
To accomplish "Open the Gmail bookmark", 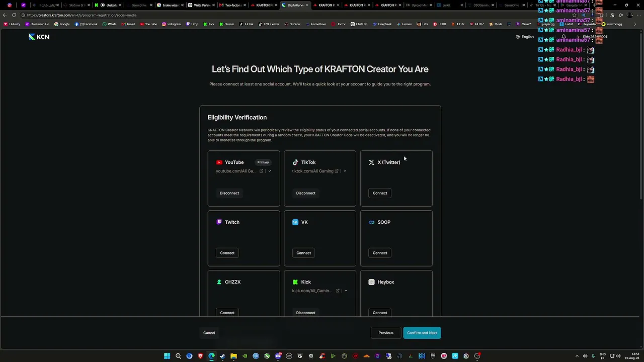I will point(128,24).
